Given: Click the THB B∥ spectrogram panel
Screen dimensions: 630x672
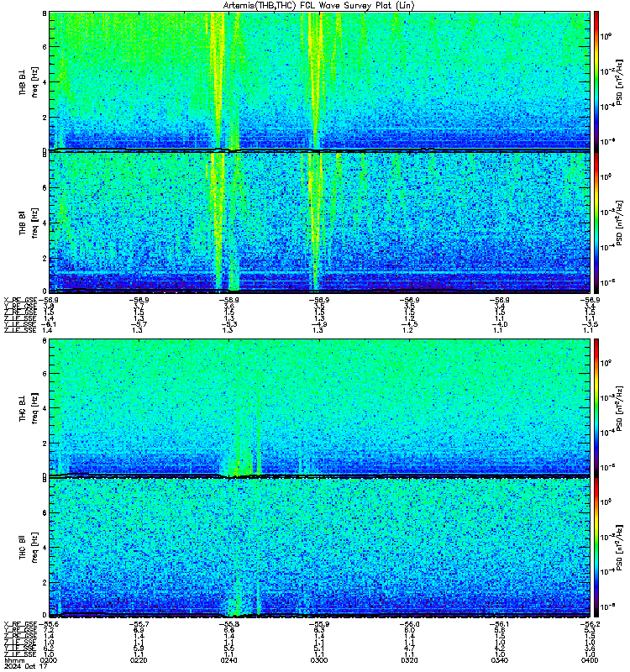Looking at the screenshot, I should click(x=319, y=223).
